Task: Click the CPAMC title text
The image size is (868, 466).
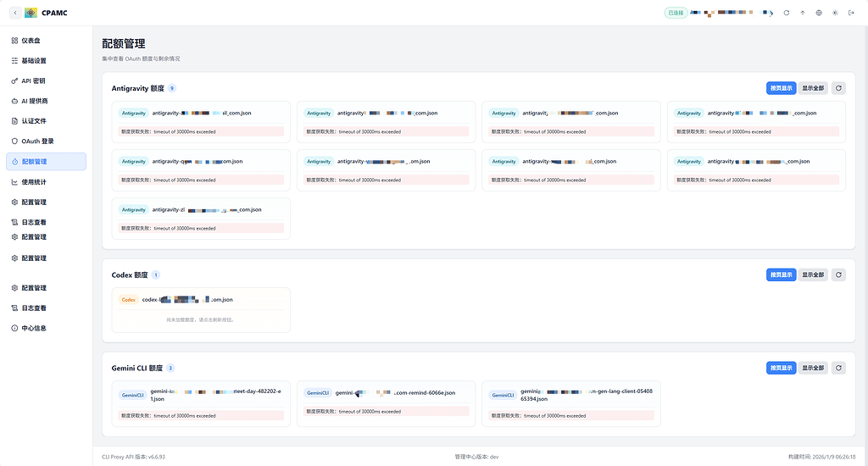Action: [x=54, y=13]
